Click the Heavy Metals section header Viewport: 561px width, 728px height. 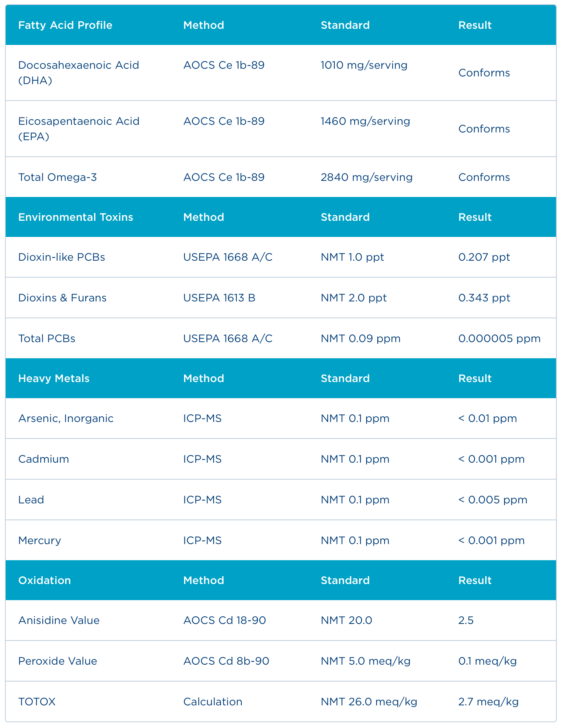point(54,379)
